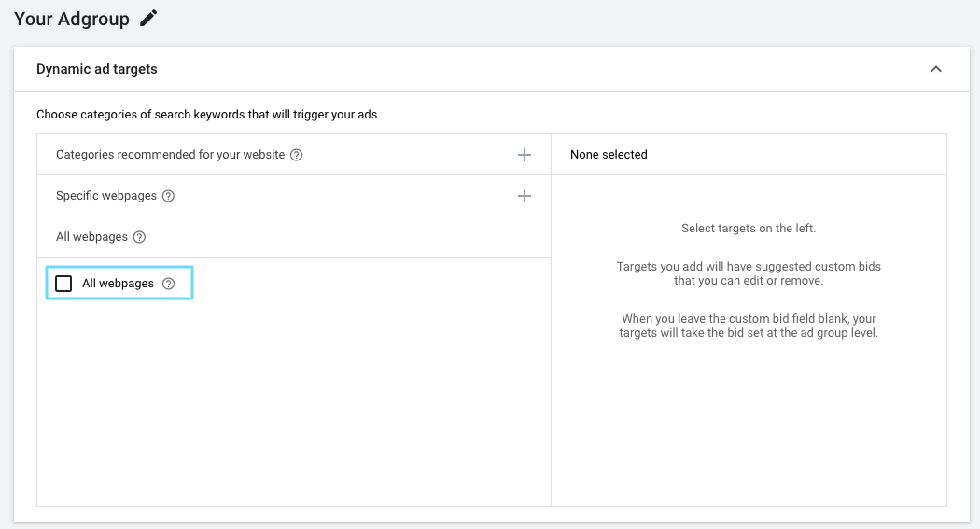Click the suggested custom bids hint text
The width and height of the screenshot is (980, 529).
[749, 273]
